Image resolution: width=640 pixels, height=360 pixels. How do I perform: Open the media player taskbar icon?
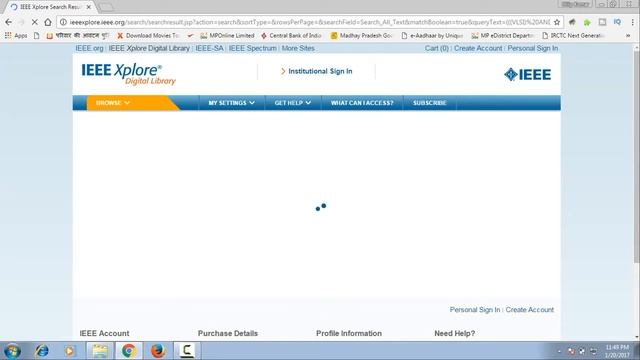pyautogui.click(x=69, y=351)
